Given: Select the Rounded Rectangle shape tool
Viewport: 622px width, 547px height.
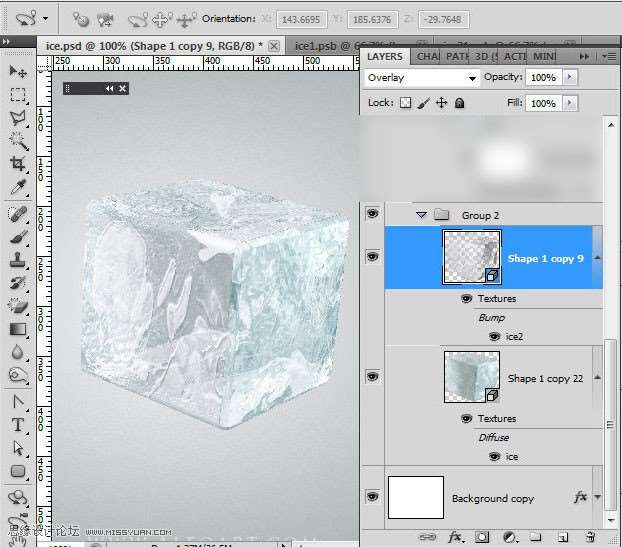Looking at the screenshot, I should tap(17, 471).
